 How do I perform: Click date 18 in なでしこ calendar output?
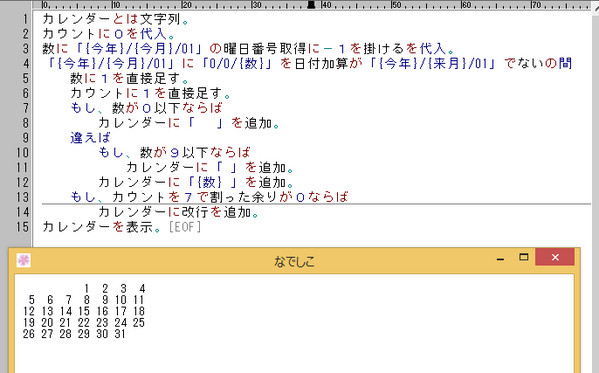139,311
